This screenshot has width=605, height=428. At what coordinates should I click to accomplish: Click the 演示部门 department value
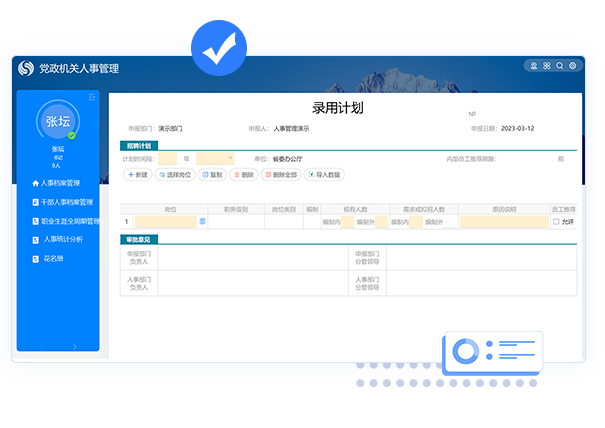(170, 129)
